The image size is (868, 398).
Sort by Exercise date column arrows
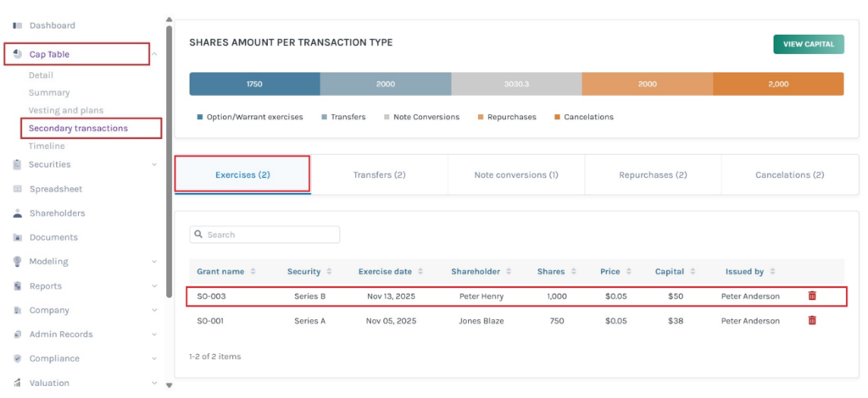point(420,272)
